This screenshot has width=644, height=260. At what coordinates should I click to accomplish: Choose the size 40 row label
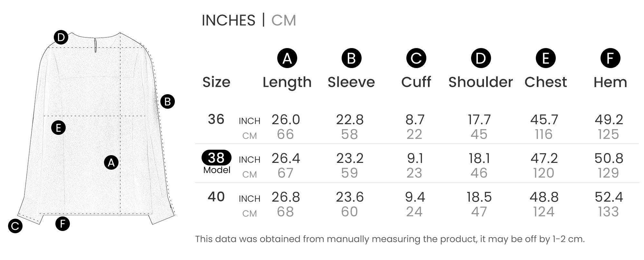216,197
